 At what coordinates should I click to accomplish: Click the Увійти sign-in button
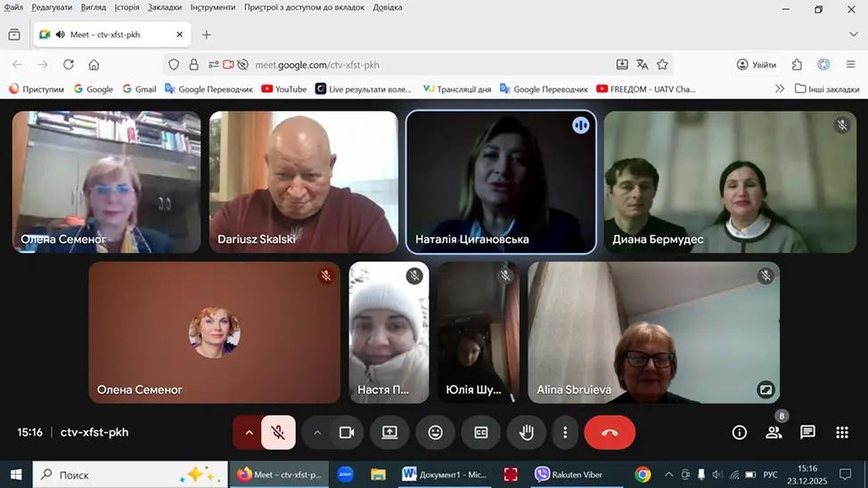point(756,65)
